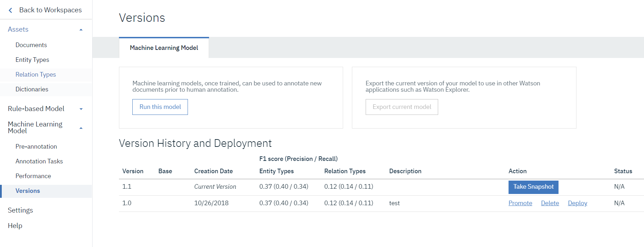Navigate to Annotation Tasks

(39, 161)
